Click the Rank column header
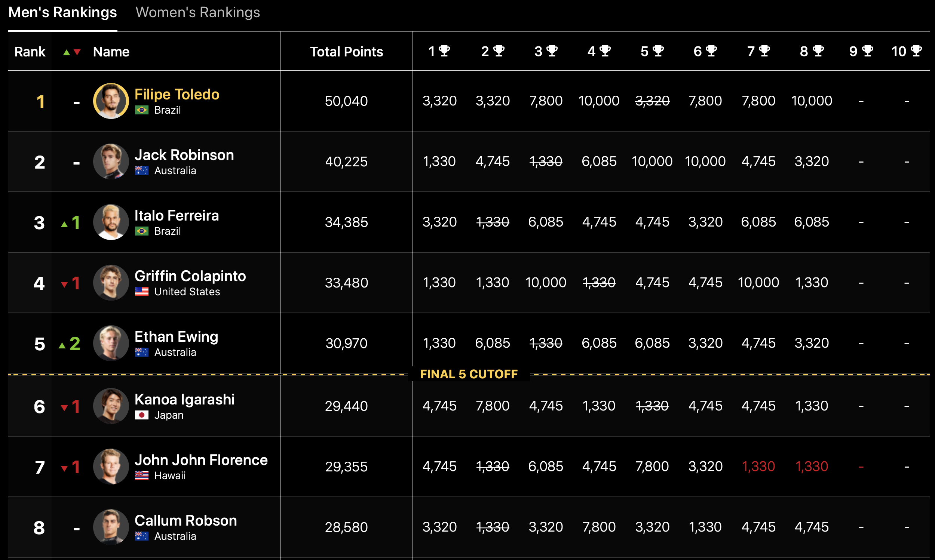The height and width of the screenshot is (560, 935). click(30, 52)
